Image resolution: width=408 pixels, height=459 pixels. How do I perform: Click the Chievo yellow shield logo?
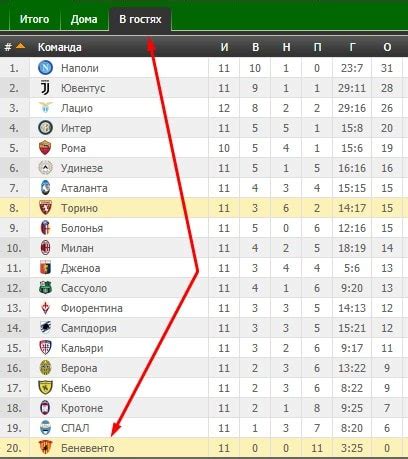click(45, 388)
